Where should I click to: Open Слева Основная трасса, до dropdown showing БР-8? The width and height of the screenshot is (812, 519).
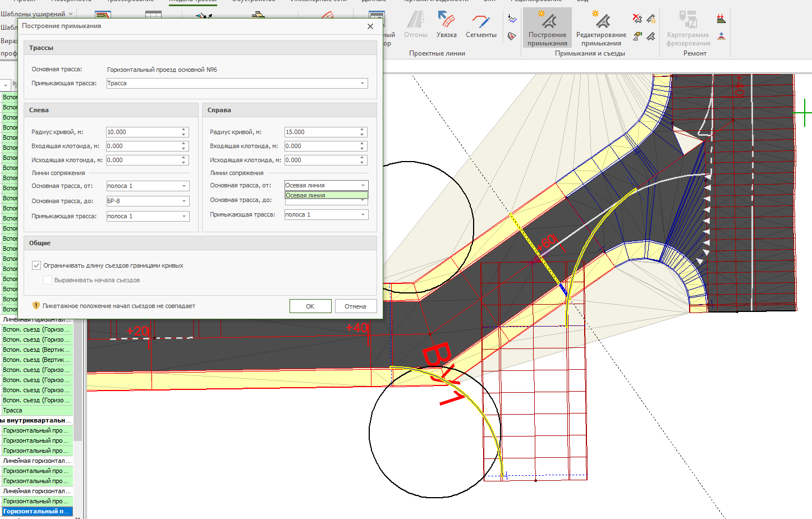(148, 201)
